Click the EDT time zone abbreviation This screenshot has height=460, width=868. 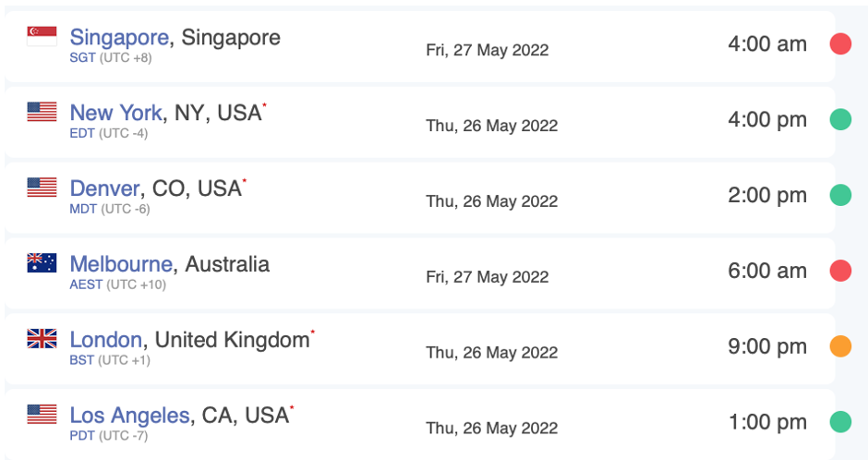82,133
